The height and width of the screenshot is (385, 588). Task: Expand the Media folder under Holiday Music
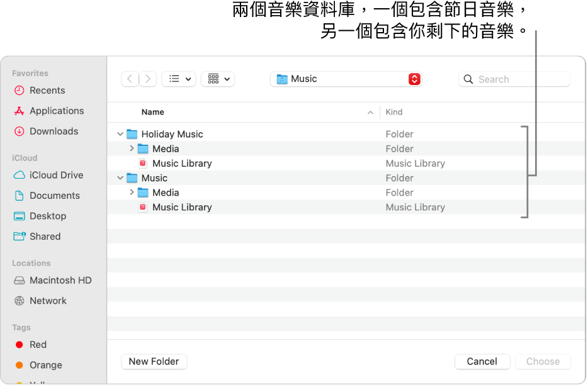click(x=131, y=148)
